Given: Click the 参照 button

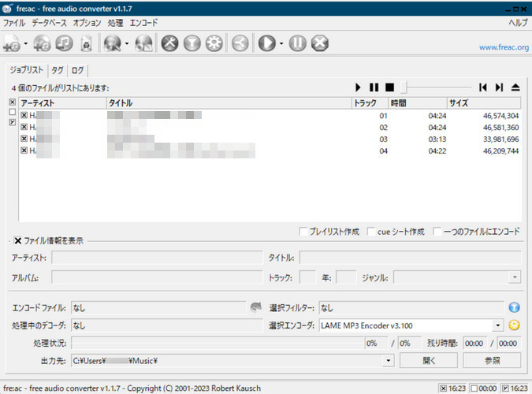Looking at the screenshot, I should tap(492, 360).
